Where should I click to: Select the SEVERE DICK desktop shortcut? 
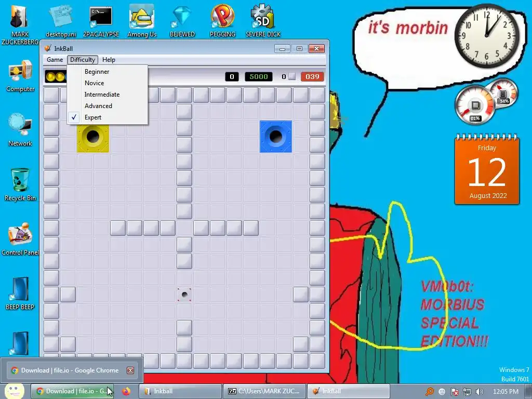(x=263, y=21)
